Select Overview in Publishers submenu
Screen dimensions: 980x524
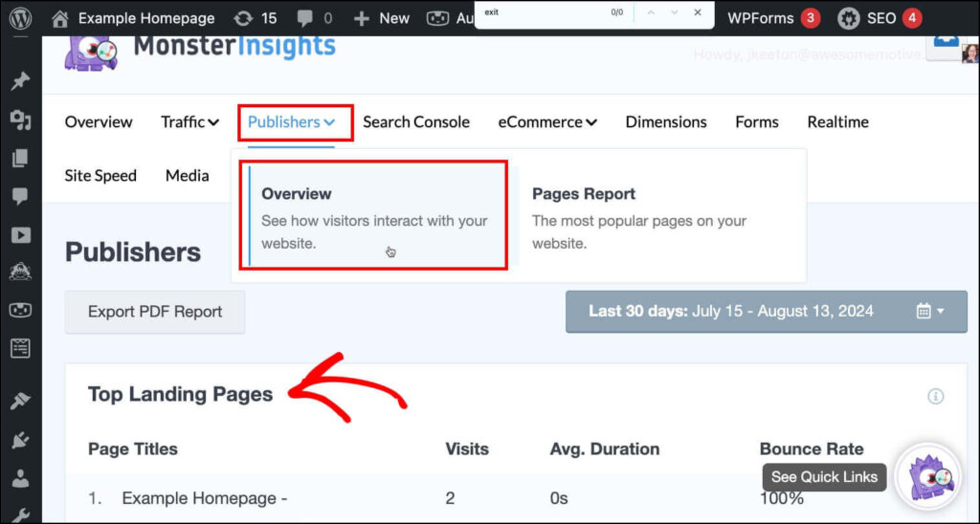[x=374, y=215]
